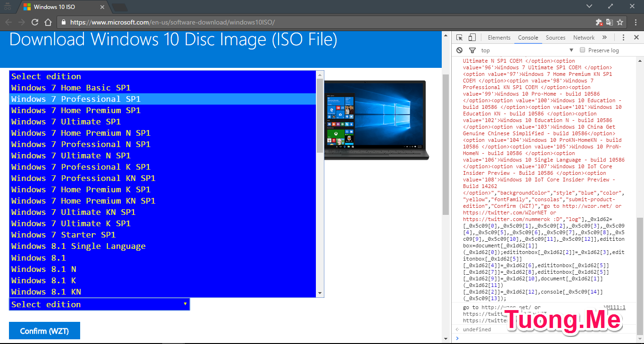Click the edition list scroll-up arrow
The width and height of the screenshot is (644, 344).
pyautogui.click(x=320, y=74)
